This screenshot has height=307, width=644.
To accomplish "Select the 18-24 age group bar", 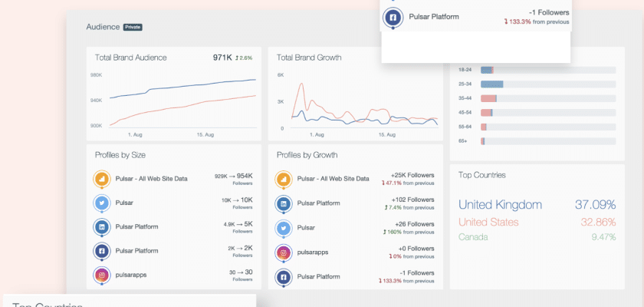I will 486,70.
